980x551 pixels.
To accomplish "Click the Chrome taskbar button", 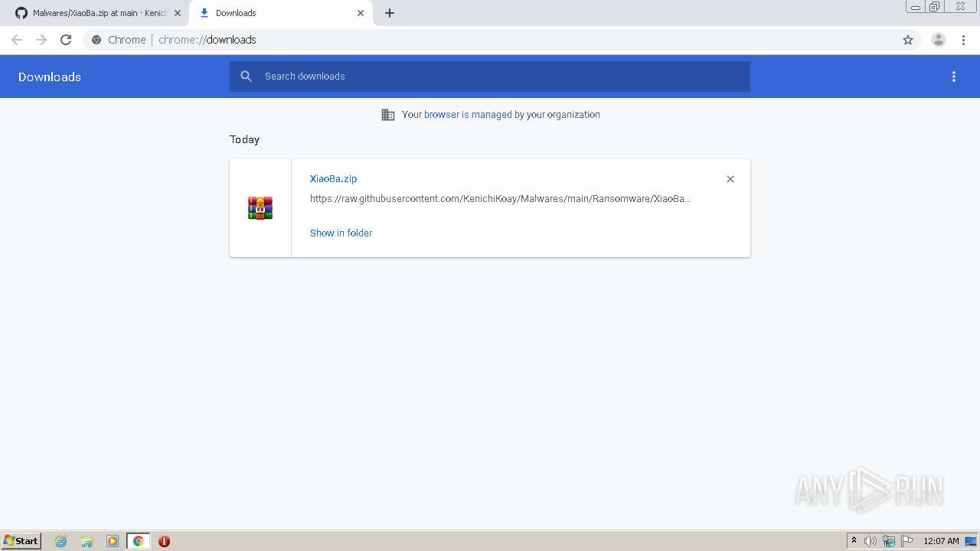I will point(138,541).
